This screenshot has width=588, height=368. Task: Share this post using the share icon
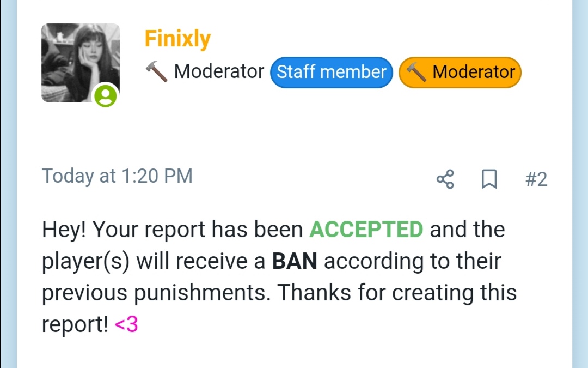pyautogui.click(x=445, y=179)
